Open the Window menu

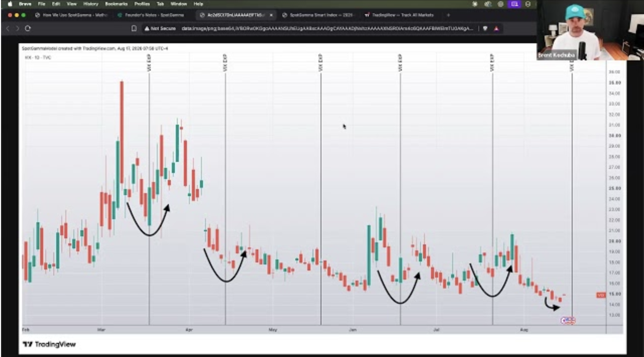[x=179, y=4]
